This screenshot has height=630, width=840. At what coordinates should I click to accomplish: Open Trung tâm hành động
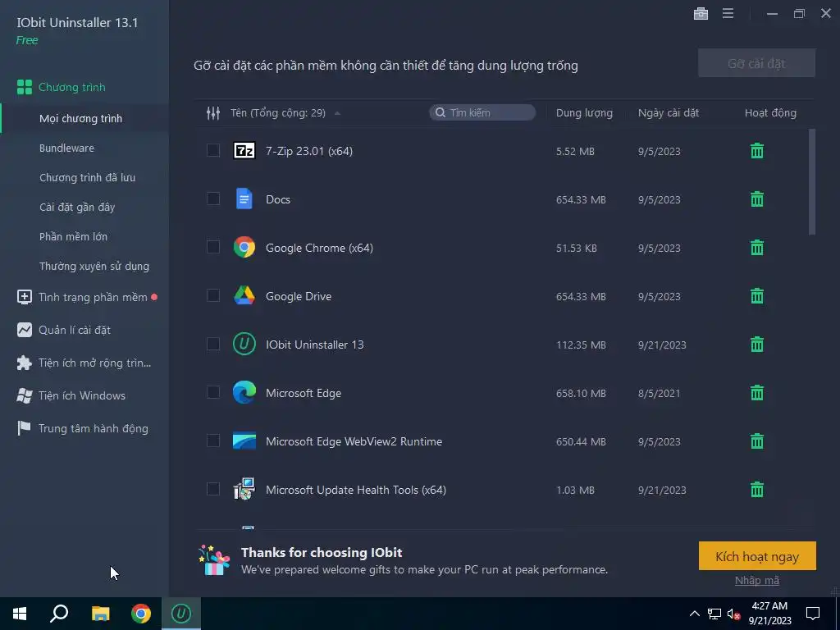(x=84, y=428)
